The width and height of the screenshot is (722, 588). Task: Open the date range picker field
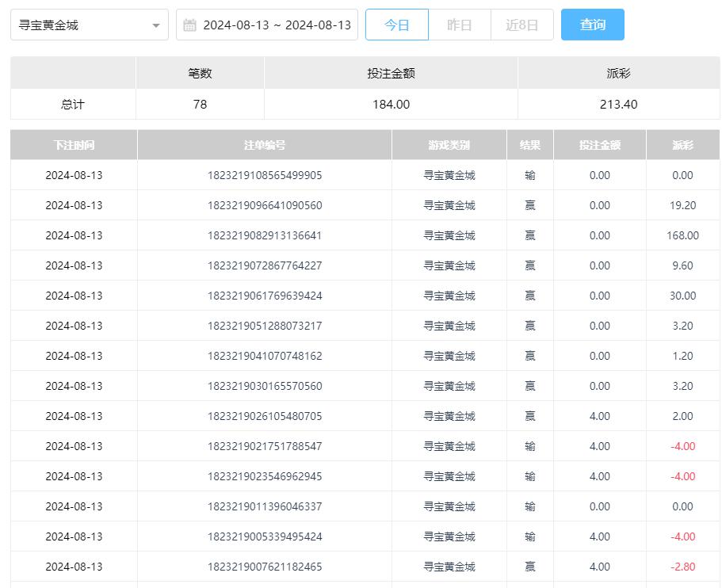(x=276, y=25)
